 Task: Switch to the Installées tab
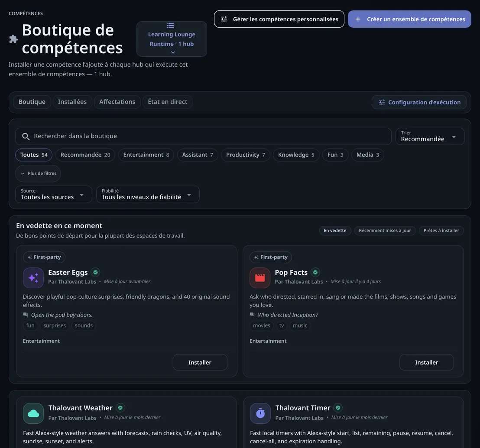pos(72,102)
